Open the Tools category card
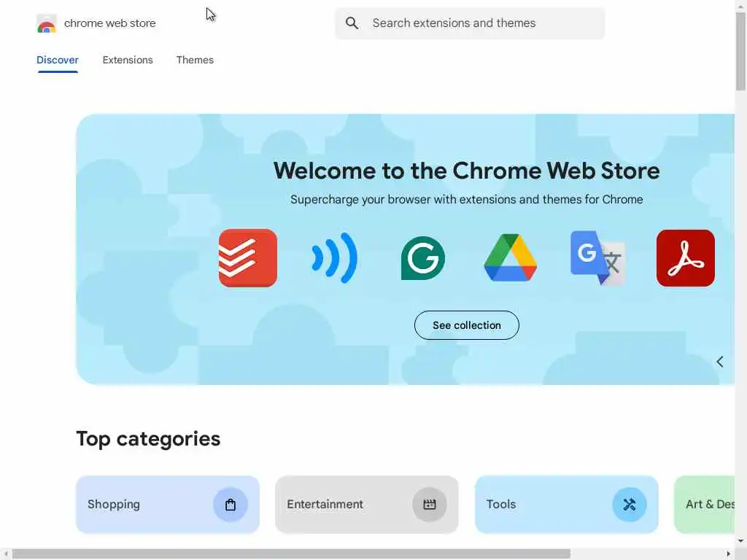 click(567, 505)
